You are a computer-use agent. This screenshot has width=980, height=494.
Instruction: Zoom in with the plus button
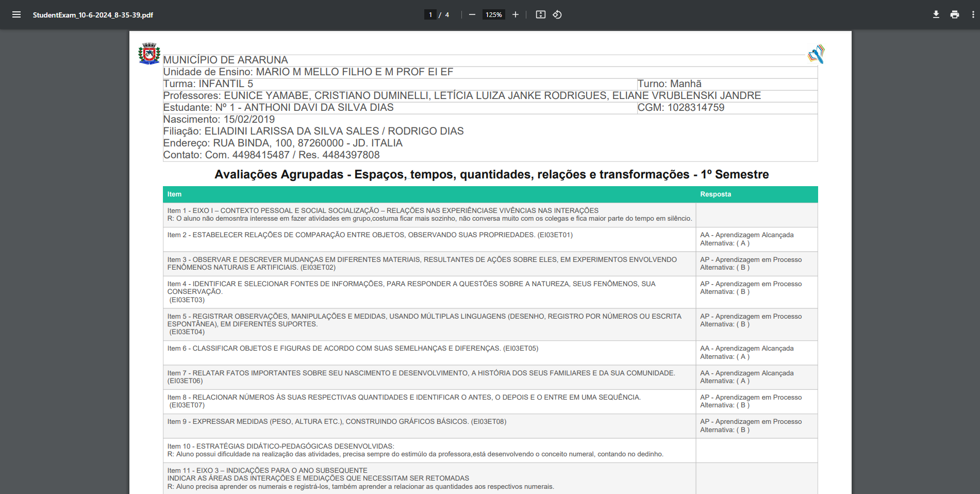pyautogui.click(x=515, y=14)
